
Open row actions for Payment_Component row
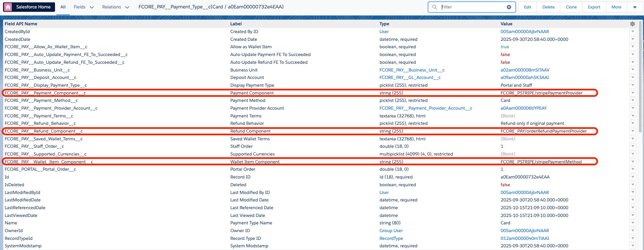633,93
